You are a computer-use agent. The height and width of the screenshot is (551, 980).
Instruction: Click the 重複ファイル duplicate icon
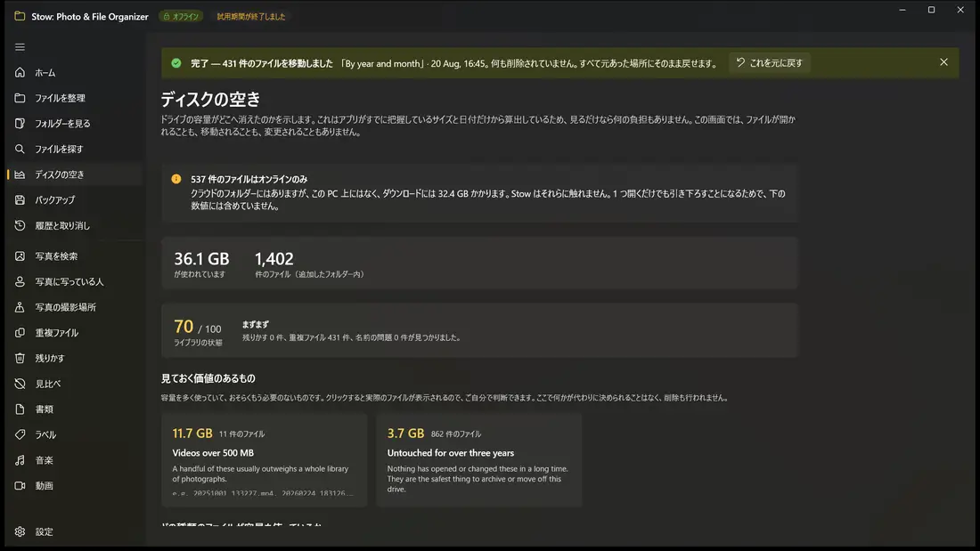pos(20,333)
